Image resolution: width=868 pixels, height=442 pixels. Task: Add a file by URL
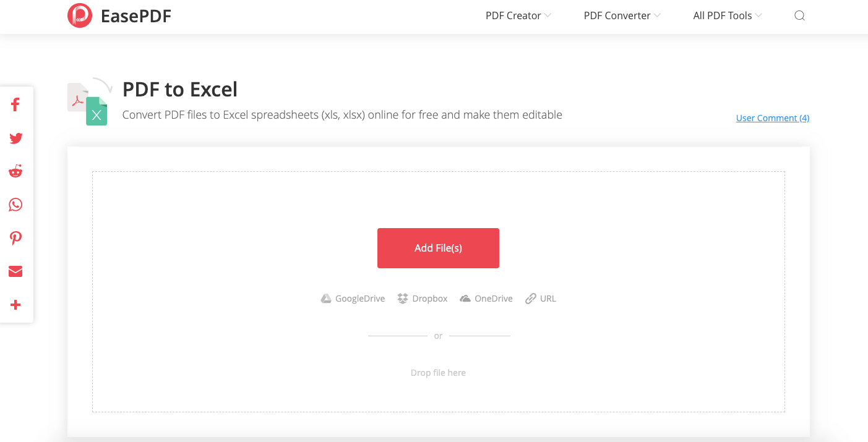pyautogui.click(x=541, y=299)
